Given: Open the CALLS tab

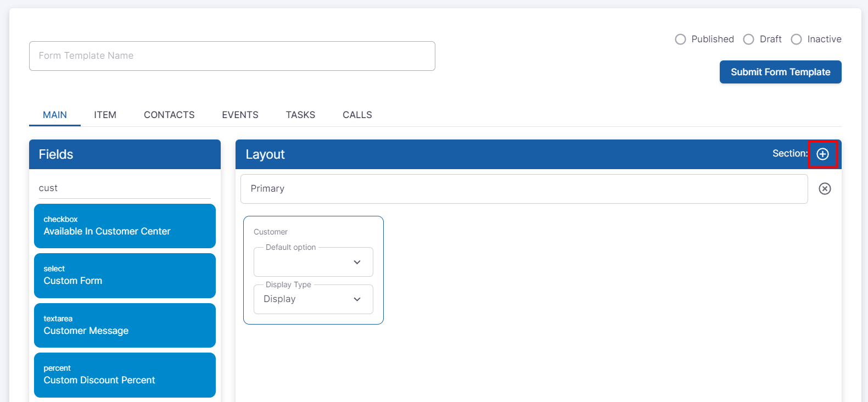Looking at the screenshot, I should click(357, 115).
